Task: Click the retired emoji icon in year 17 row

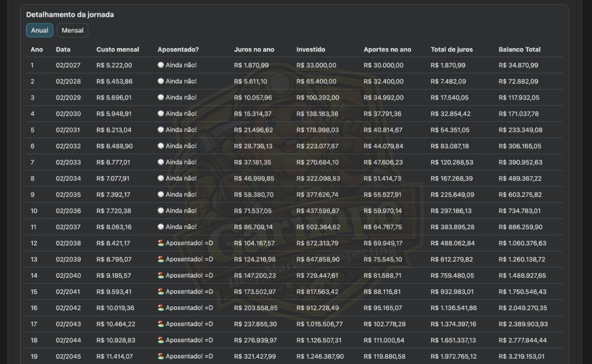Action: click(161, 324)
